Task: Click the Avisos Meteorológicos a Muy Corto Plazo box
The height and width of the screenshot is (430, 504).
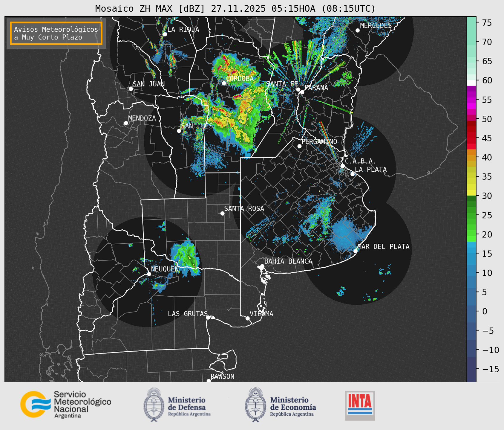Action: click(56, 33)
